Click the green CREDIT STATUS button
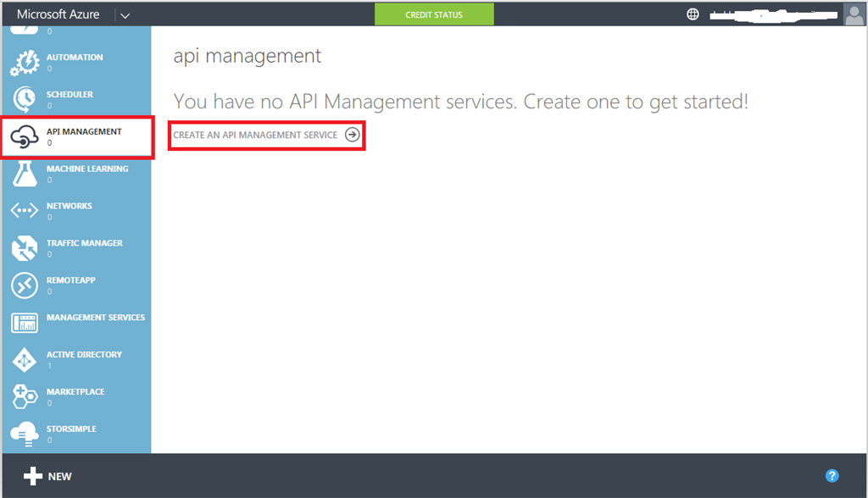This screenshot has width=868, height=498. point(434,14)
